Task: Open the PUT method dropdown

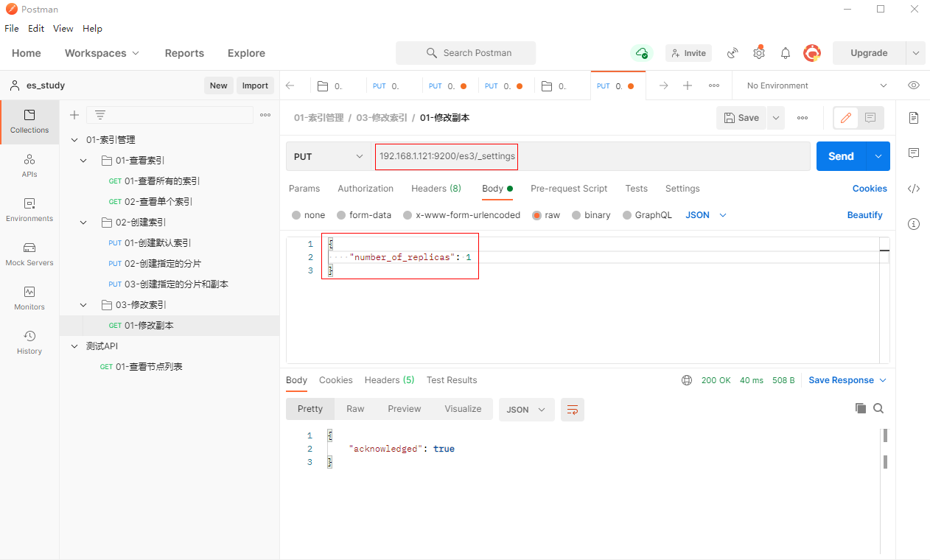Action: click(329, 156)
